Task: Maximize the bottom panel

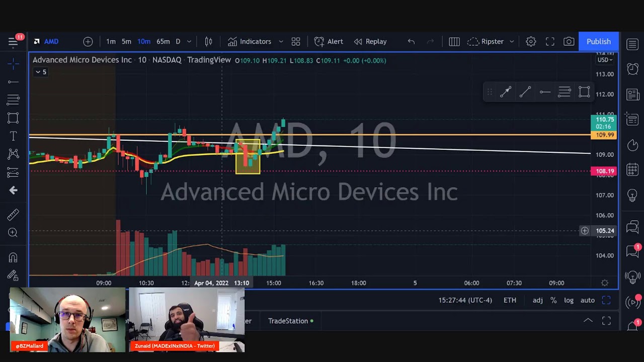Action: click(606, 320)
